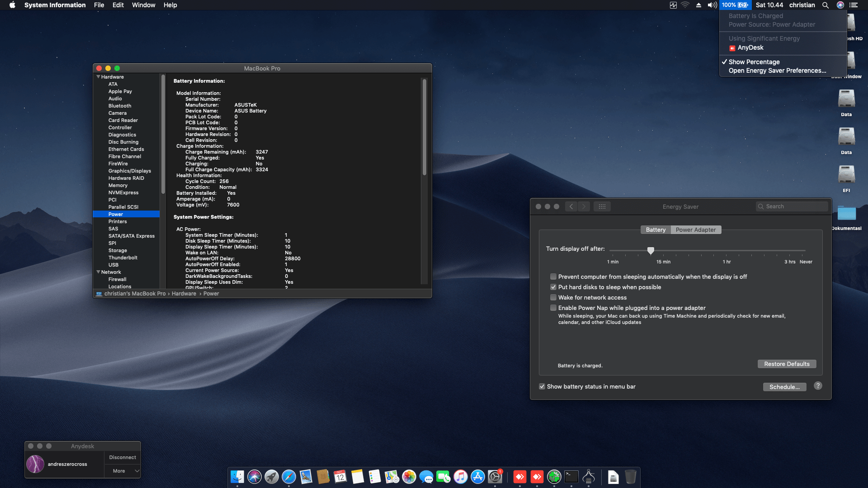Launch Safari from the Dock
The height and width of the screenshot is (488, 868).
[288, 477]
